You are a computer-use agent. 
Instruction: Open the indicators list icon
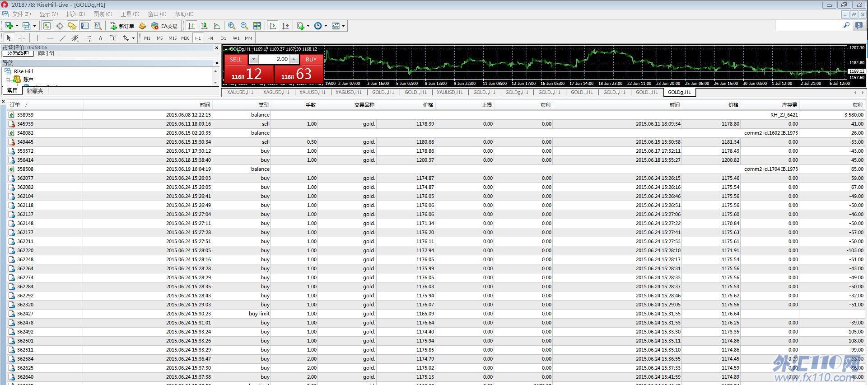[301, 26]
